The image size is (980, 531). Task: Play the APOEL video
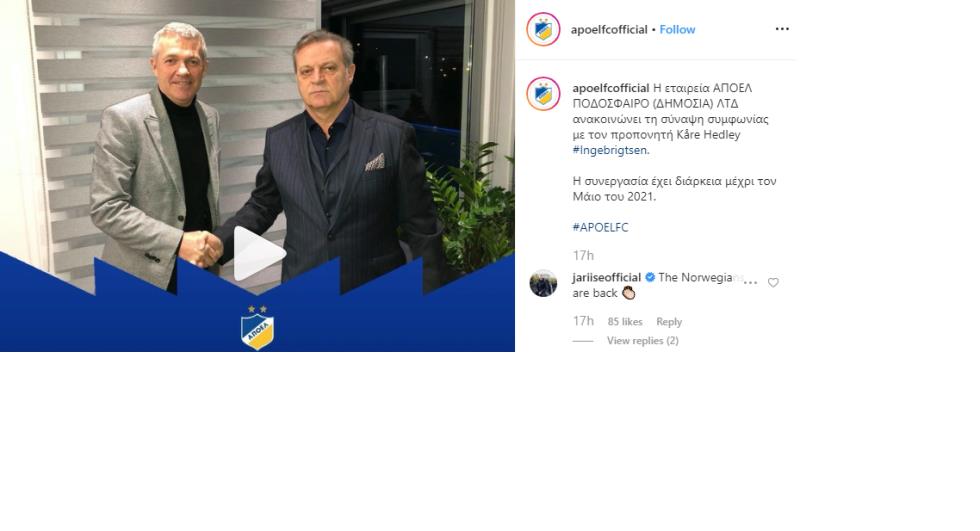[259, 253]
